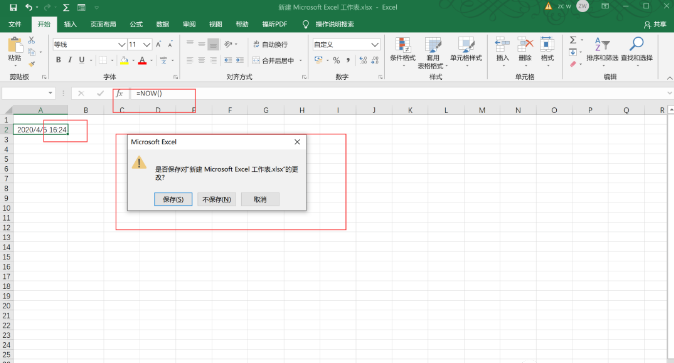The image size is (674, 363).
Task: Select cell A2 showing 2020/4/5 16:24
Action: pyautogui.click(x=40, y=129)
